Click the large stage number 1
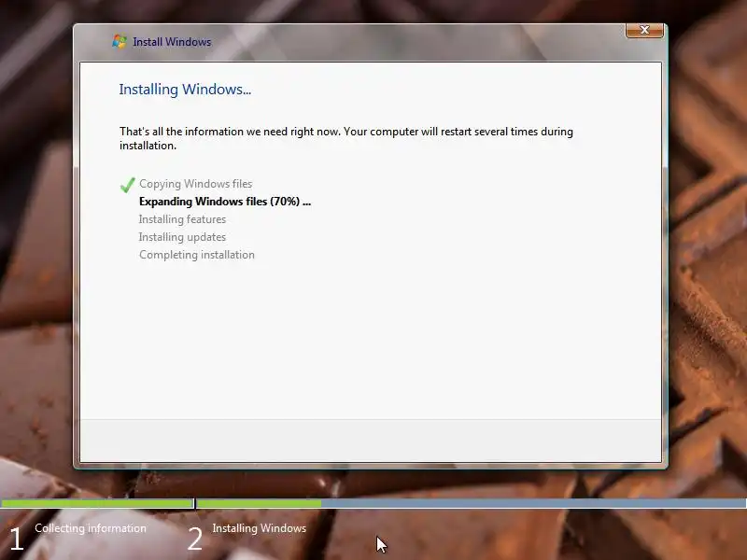 [x=17, y=539]
